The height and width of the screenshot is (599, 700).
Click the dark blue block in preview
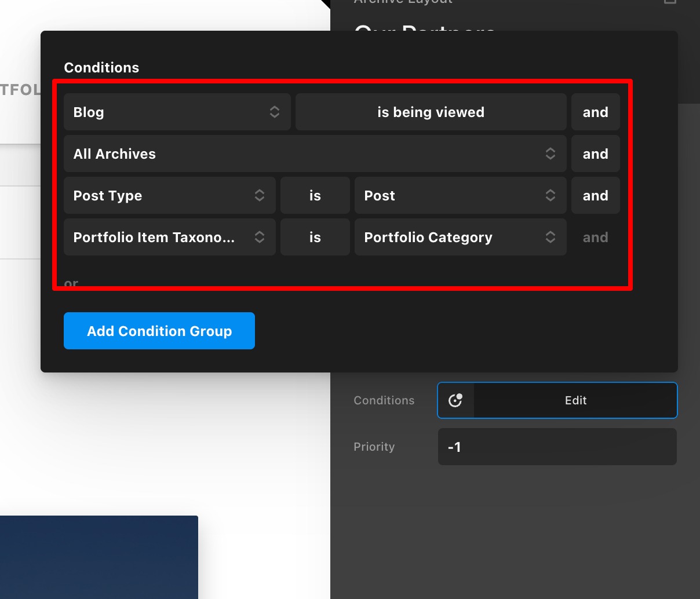click(99, 557)
